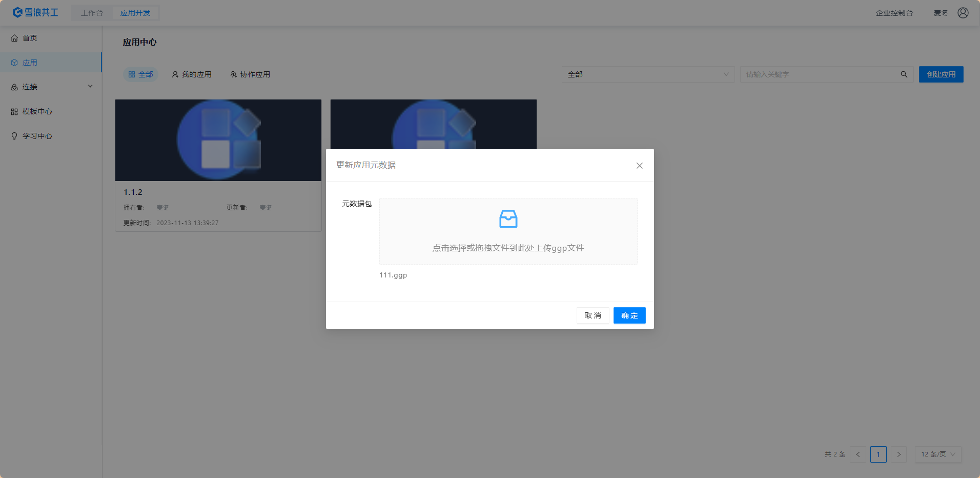Select the 协作应用 tab
The width and height of the screenshot is (980, 478).
pyautogui.click(x=250, y=74)
